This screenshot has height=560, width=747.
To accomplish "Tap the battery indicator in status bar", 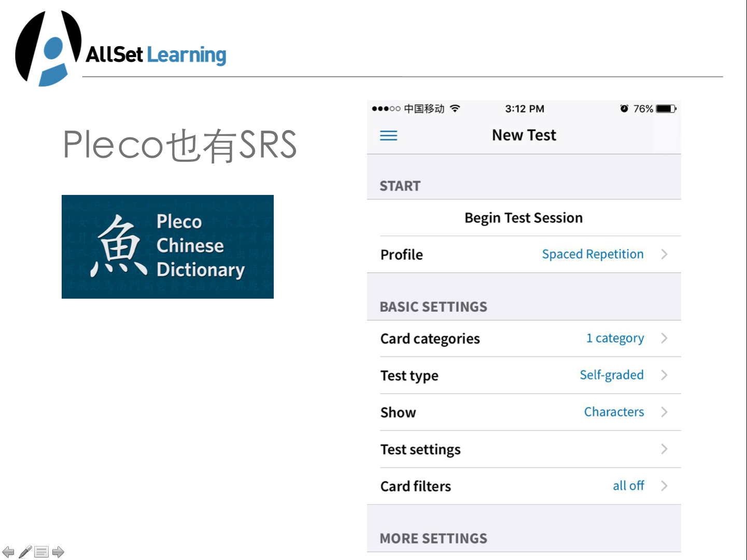I will pyautogui.click(x=666, y=109).
